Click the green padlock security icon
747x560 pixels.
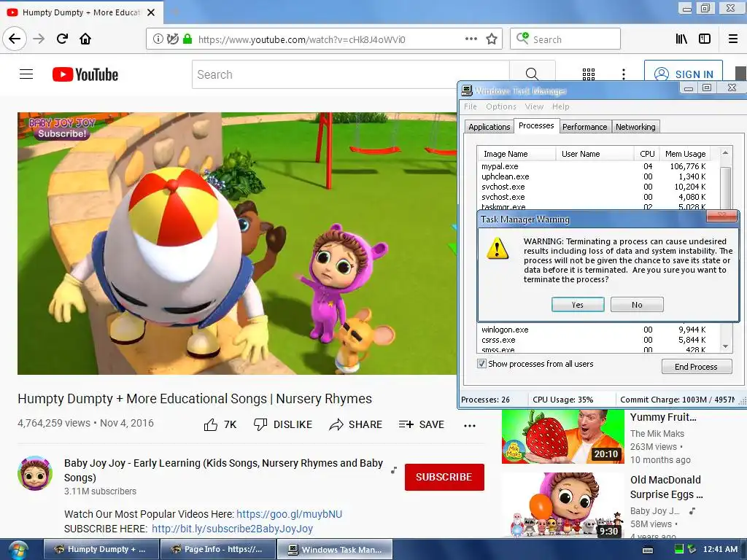click(187, 39)
